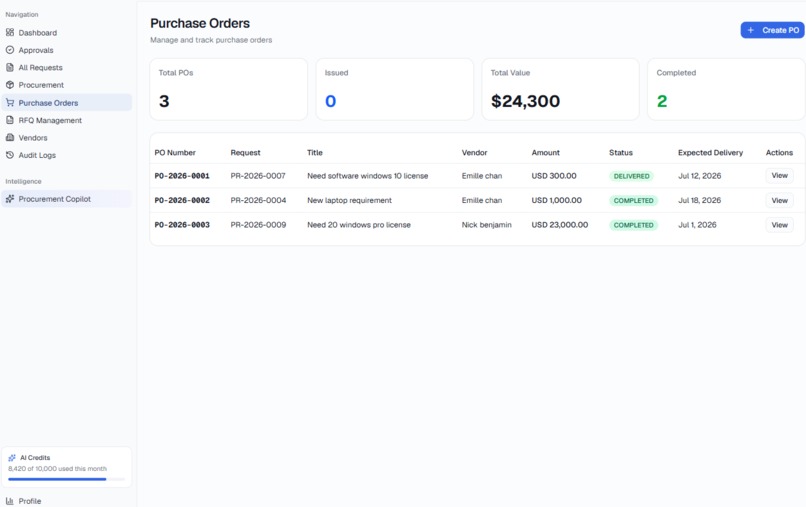The width and height of the screenshot is (806, 507).
Task: Click the Total POs card
Action: click(x=229, y=89)
